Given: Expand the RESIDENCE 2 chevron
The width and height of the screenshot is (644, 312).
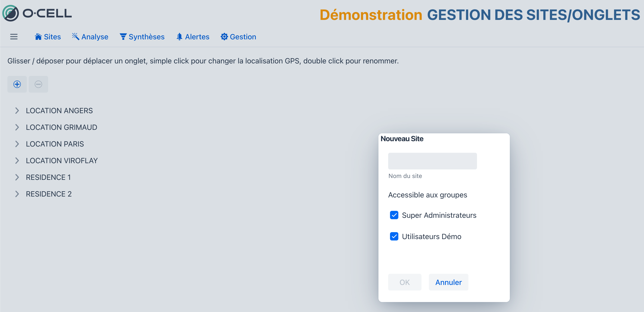Looking at the screenshot, I should 17,194.
